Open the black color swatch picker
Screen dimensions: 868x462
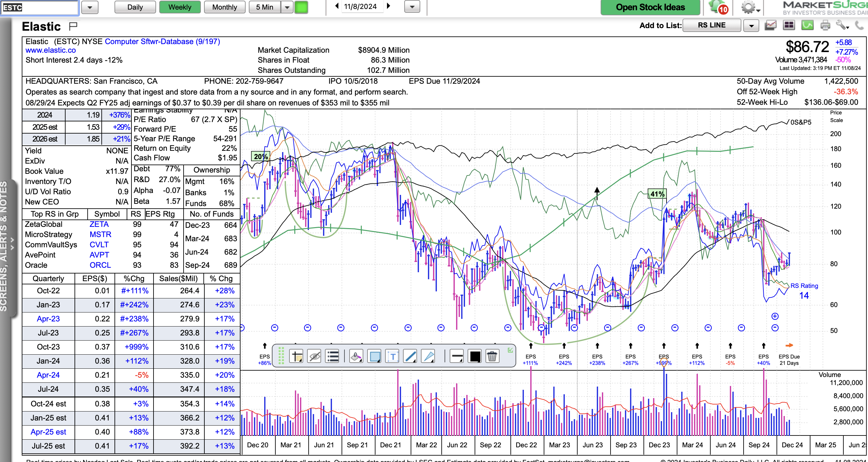point(475,356)
